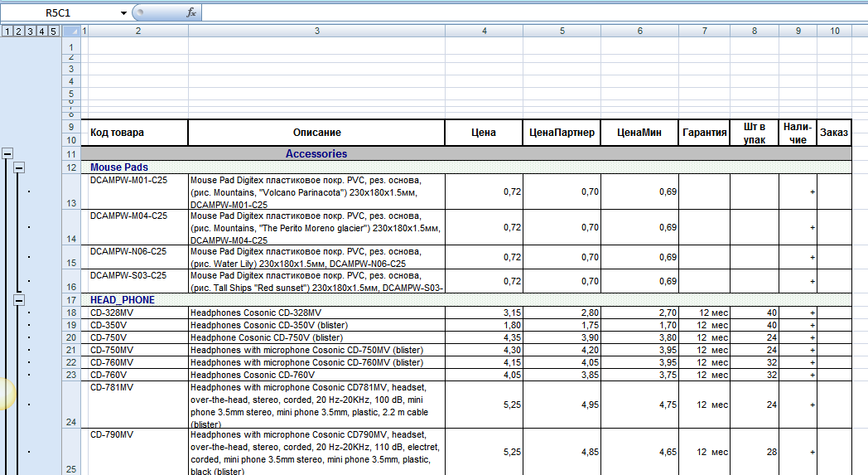Select row 18 header

point(71,313)
